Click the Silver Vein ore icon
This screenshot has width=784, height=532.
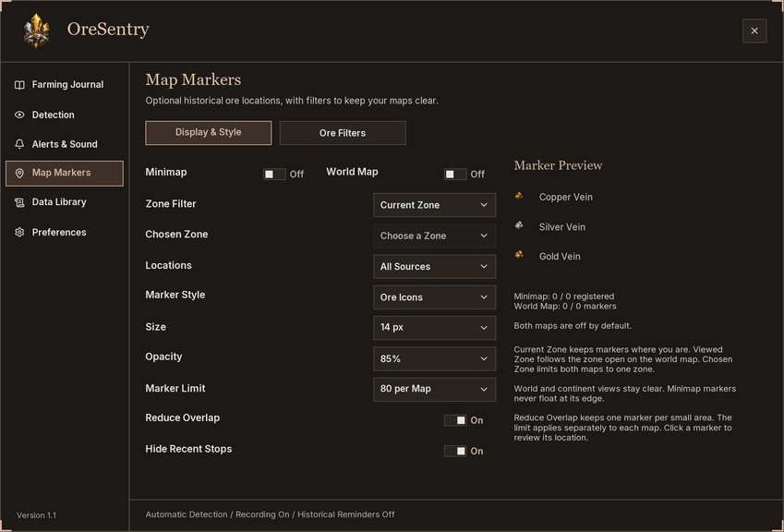point(519,225)
